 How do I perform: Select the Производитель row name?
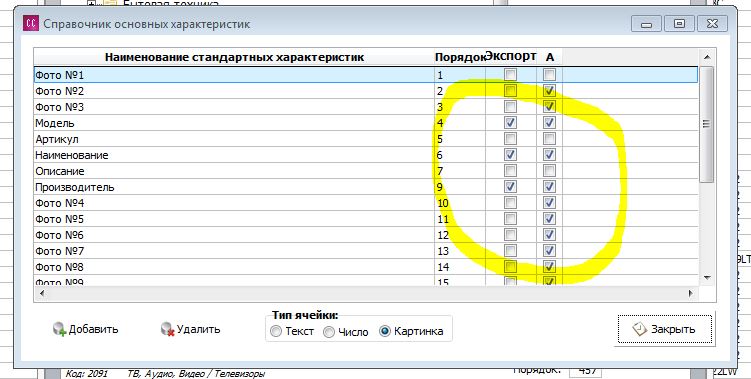75,187
